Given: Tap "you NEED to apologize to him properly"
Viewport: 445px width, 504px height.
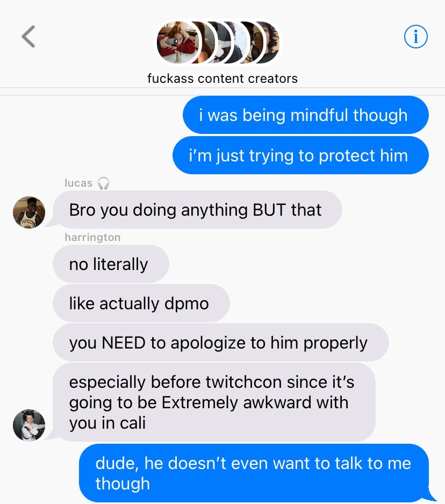Looking at the screenshot, I should 221,343.
